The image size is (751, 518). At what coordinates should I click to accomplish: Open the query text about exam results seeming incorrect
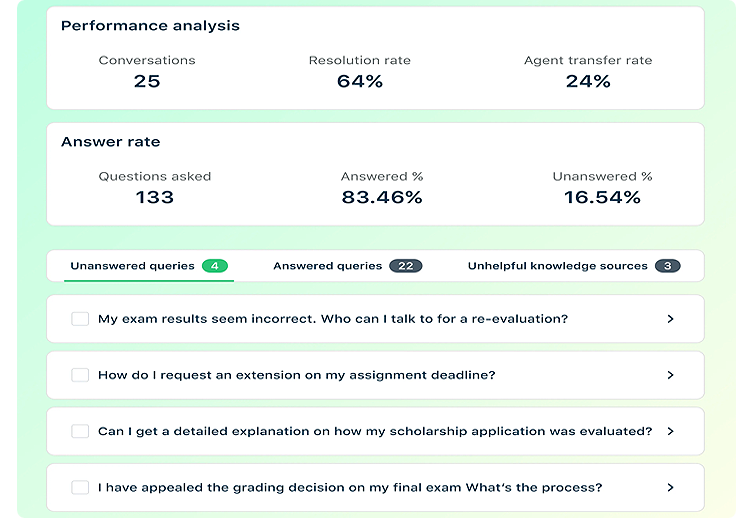(333, 319)
